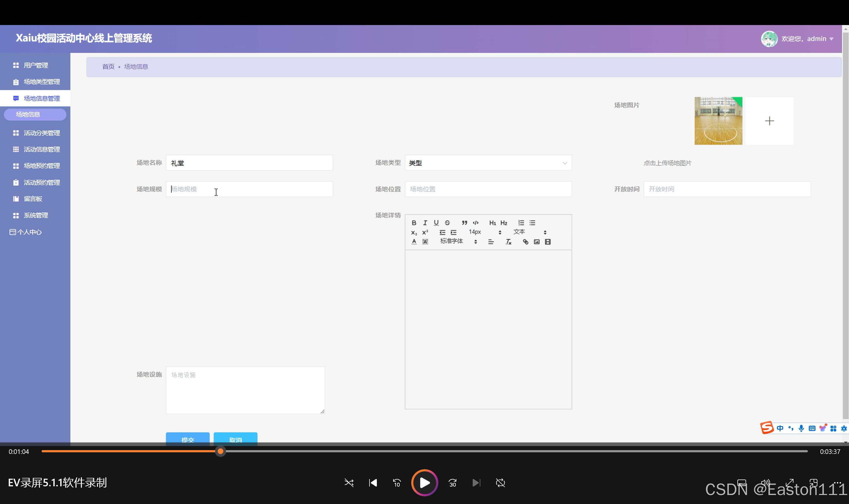This screenshot has height=504, width=849.
Task: Open the 场地类型 dropdown
Action: coord(488,163)
